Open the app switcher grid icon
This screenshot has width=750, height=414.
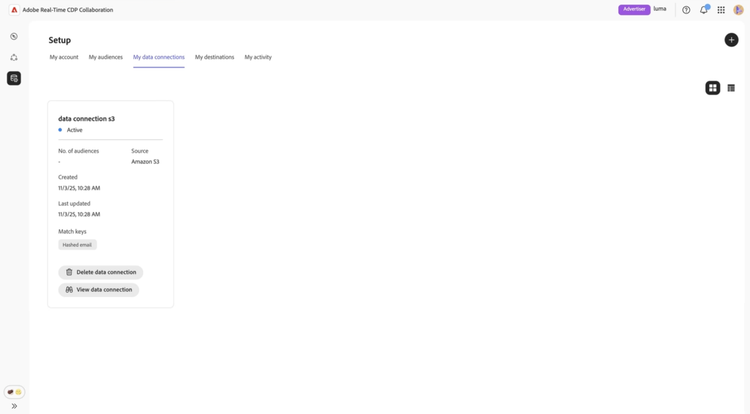coord(721,10)
